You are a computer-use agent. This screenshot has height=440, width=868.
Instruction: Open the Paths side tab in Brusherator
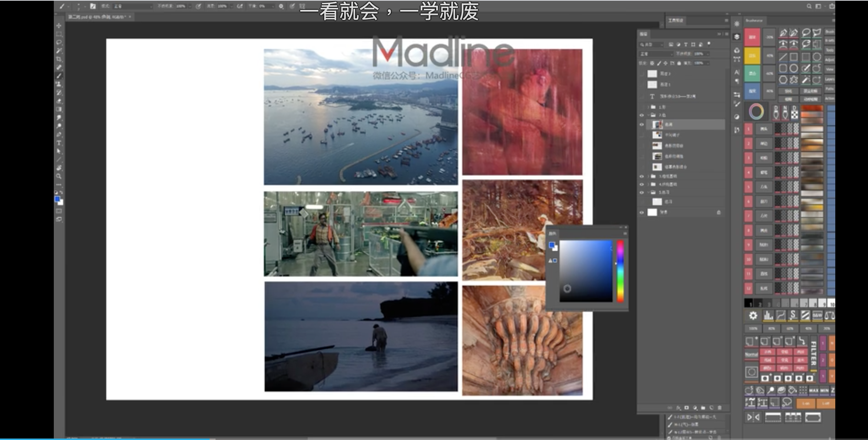(x=830, y=89)
